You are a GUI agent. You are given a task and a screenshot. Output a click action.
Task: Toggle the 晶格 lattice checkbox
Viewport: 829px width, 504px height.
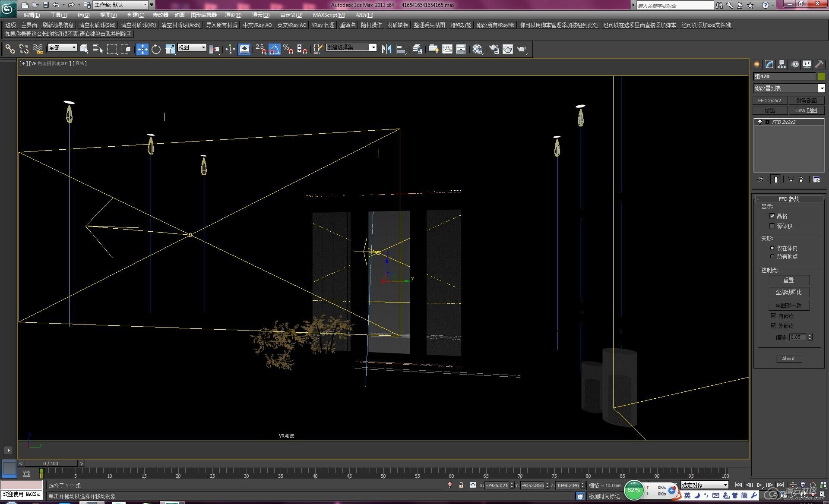pos(772,216)
